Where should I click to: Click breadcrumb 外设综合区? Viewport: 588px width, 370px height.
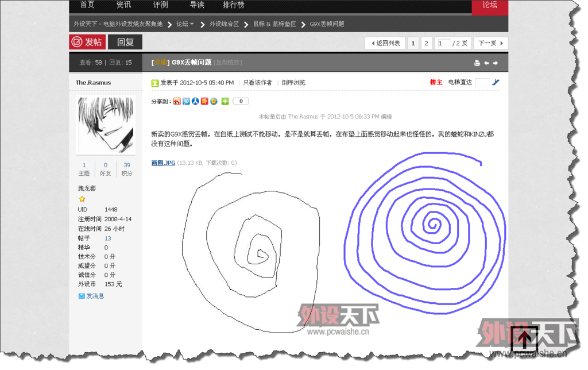pyautogui.click(x=224, y=24)
